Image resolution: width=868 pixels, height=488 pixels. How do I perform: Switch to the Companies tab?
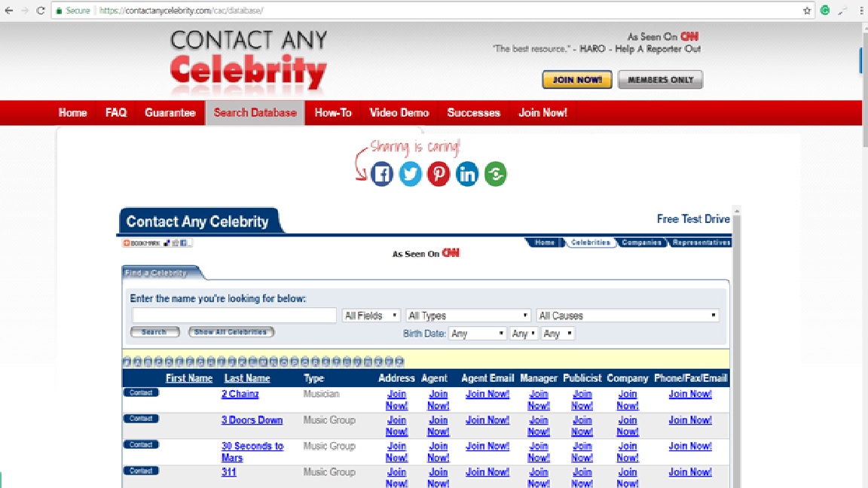point(642,242)
